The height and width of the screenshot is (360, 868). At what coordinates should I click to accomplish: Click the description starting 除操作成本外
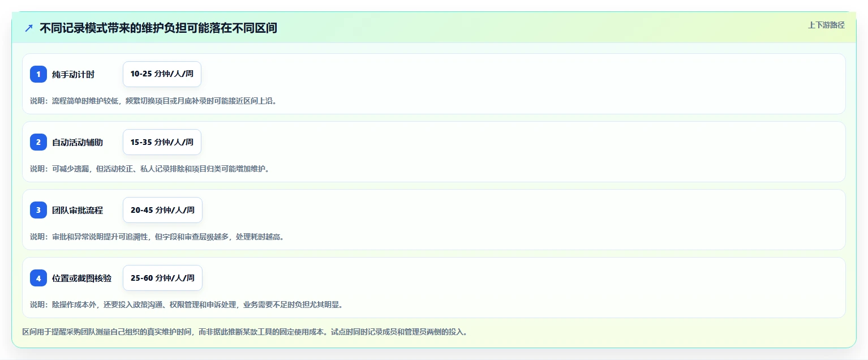pyautogui.click(x=187, y=305)
